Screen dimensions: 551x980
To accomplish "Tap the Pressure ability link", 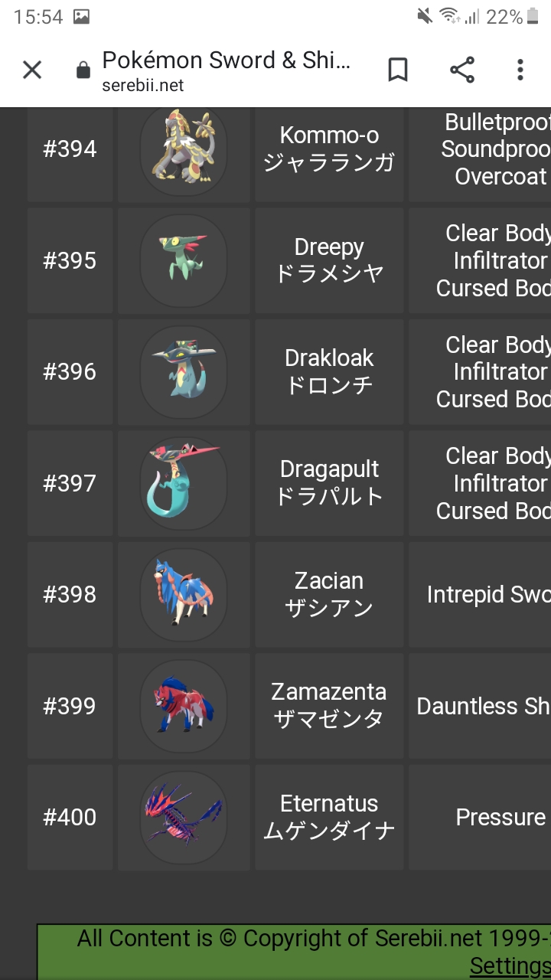I will 500,817.
